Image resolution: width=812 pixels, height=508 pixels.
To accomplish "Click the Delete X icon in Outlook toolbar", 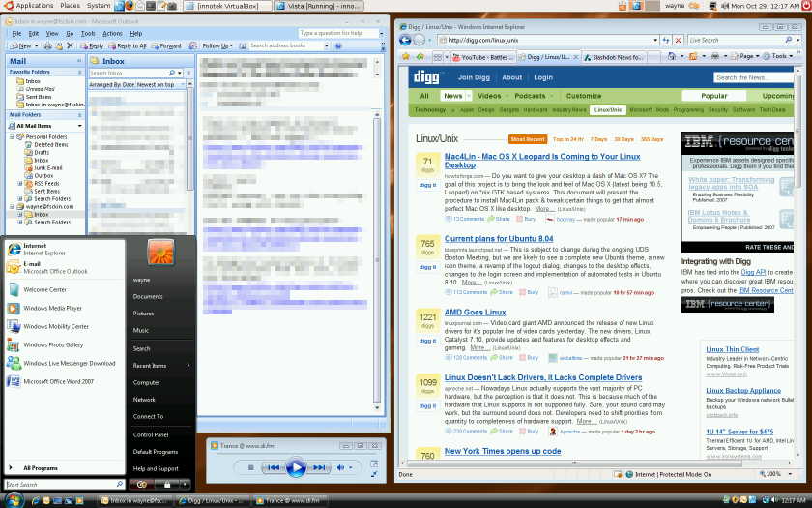I will click(x=70, y=45).
